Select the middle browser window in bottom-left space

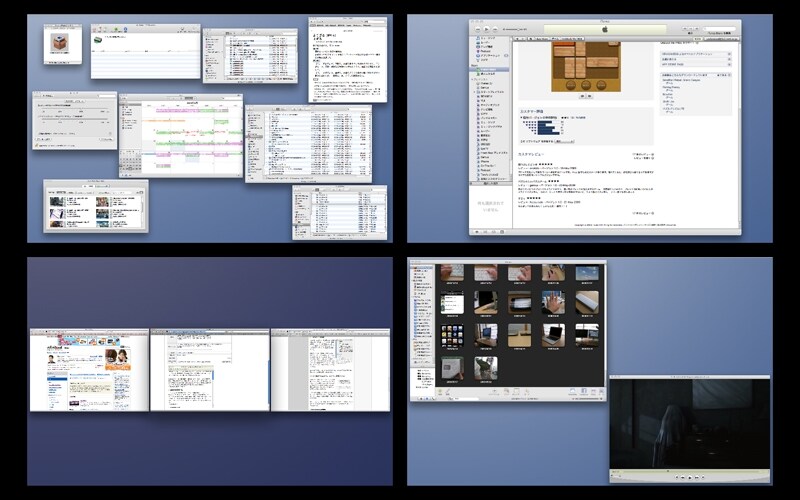tap(210, 370)
